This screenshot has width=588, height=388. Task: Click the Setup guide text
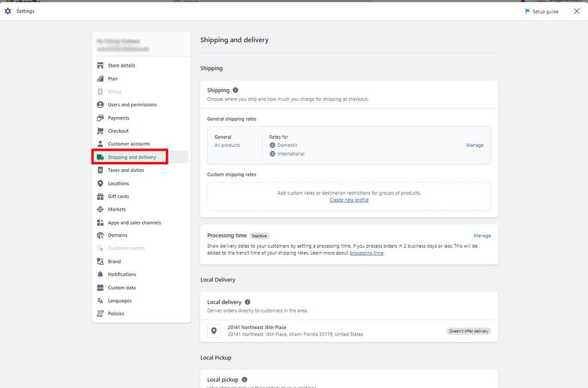[x=545, y=12]
